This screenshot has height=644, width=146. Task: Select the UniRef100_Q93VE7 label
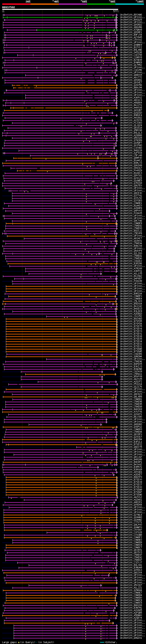click(x=131, y=82)
